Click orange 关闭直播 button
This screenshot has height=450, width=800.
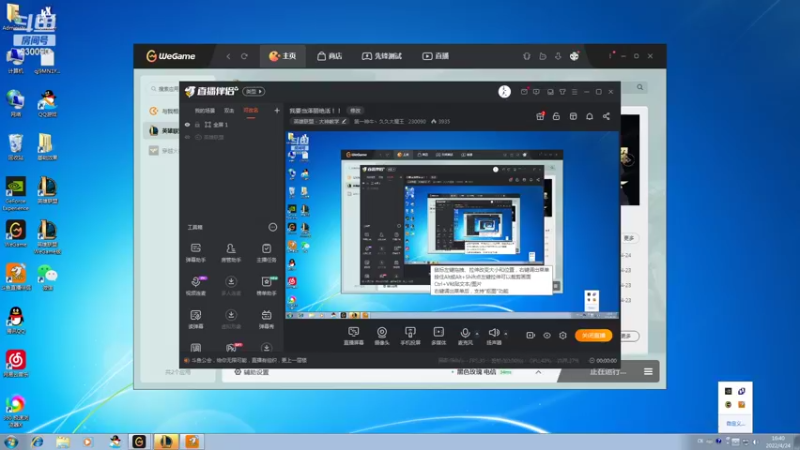click(593, 335)
